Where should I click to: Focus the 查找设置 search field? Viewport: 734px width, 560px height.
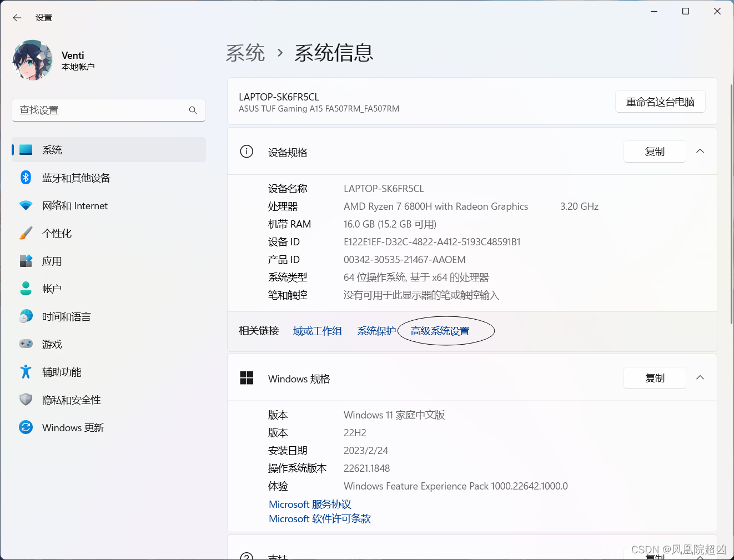click(x=109, y=110)
